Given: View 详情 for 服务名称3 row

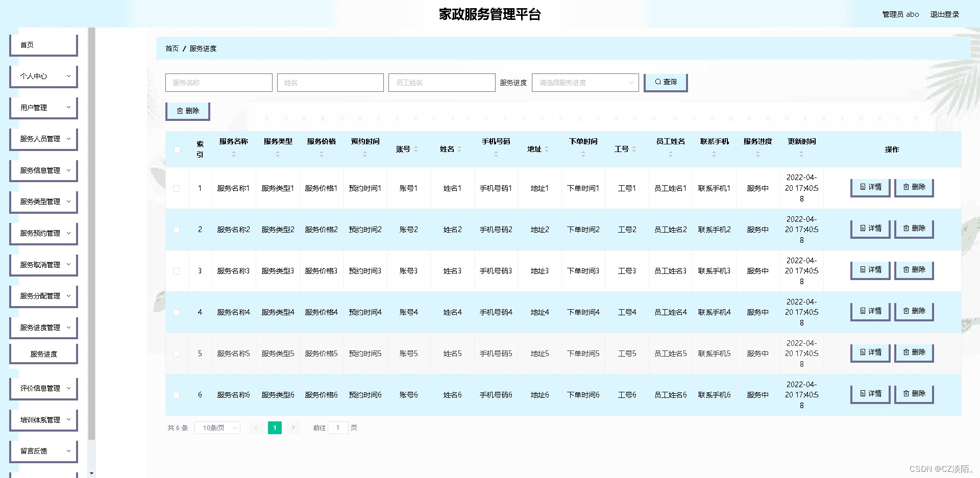Looking at the screenshot, I should pyautogui.click(x=870, y=270).
